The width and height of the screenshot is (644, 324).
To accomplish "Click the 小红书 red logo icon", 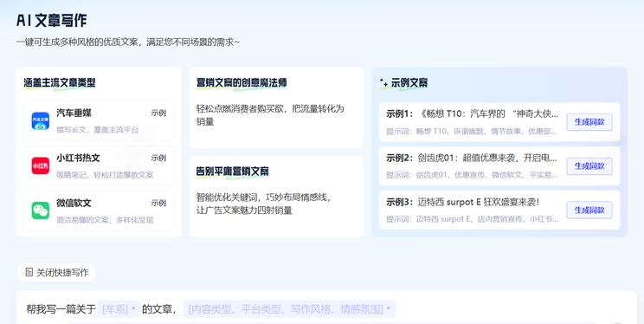I will click(40, 165).
